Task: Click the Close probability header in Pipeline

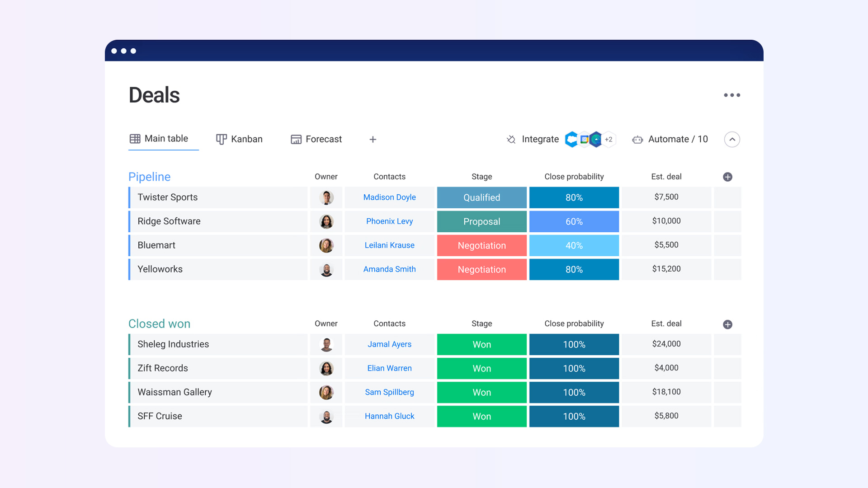Action: click(574, 177)
